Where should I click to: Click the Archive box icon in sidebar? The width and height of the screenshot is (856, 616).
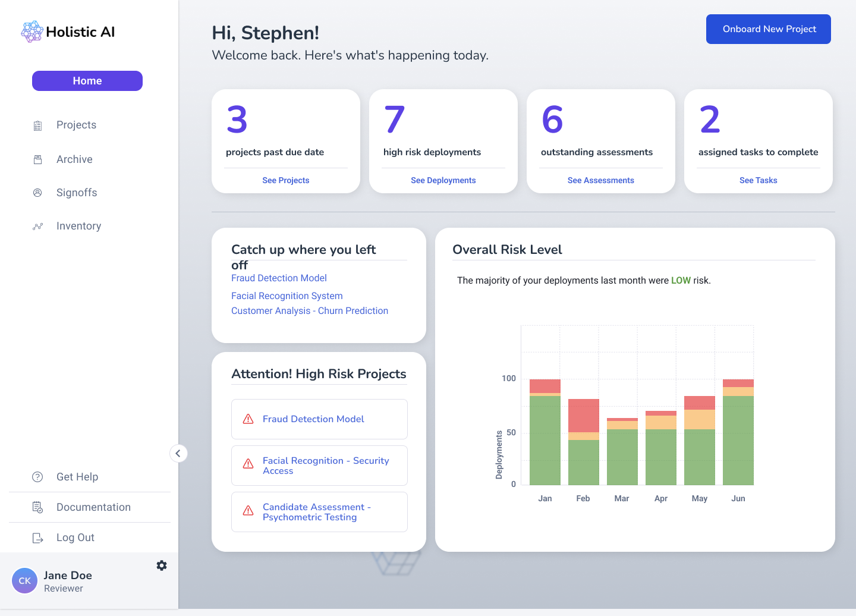(x=37, y=159)
